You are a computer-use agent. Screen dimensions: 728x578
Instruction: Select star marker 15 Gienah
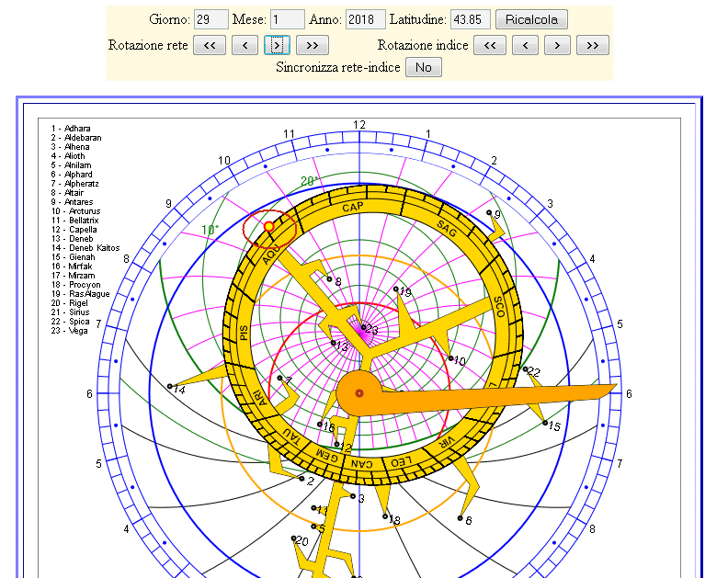[x=544, y=423]
